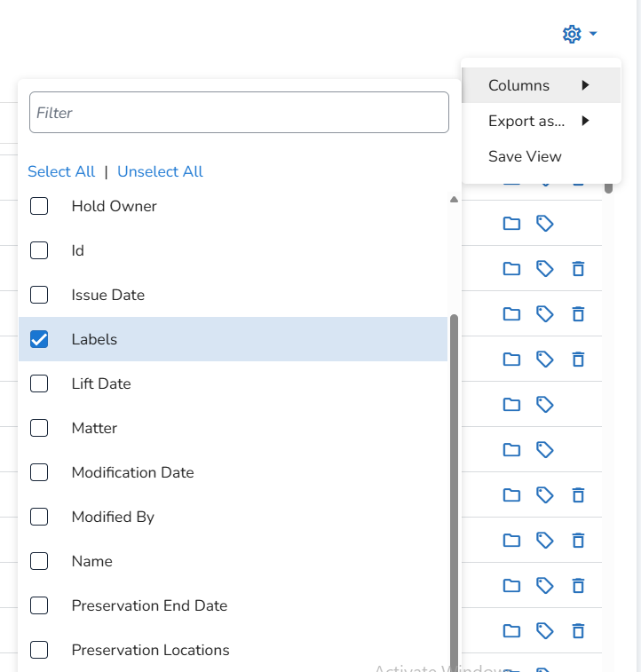Click the Select All link
This screenshot has height=672, width=641.
[x=61, y=171]
